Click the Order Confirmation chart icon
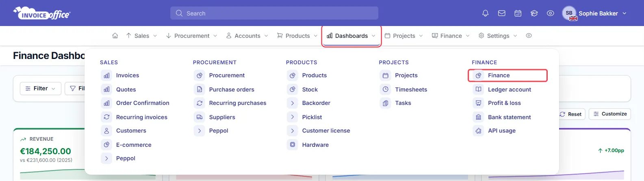Screen dimensions: 644x181 (x=106, y=103)
